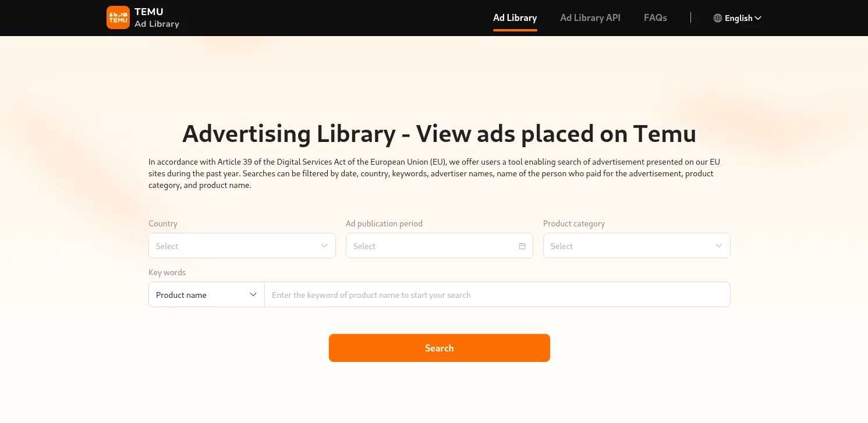This screenshot has height=423, width=868.
Task: Click the globe language icon
Action: pos(718,18)
